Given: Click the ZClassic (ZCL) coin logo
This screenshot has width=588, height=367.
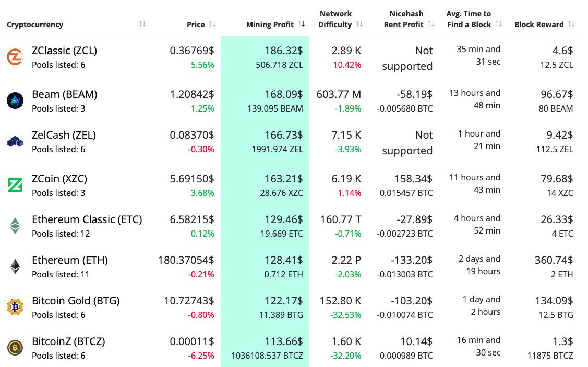Looking at the screenshot, I should click(15, 57).
